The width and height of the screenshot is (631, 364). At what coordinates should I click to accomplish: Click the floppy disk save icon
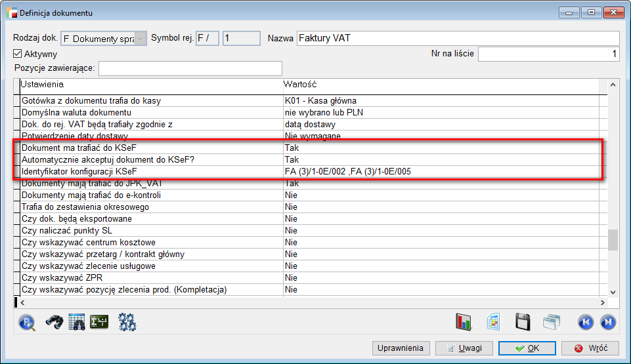tap(523, 322)
